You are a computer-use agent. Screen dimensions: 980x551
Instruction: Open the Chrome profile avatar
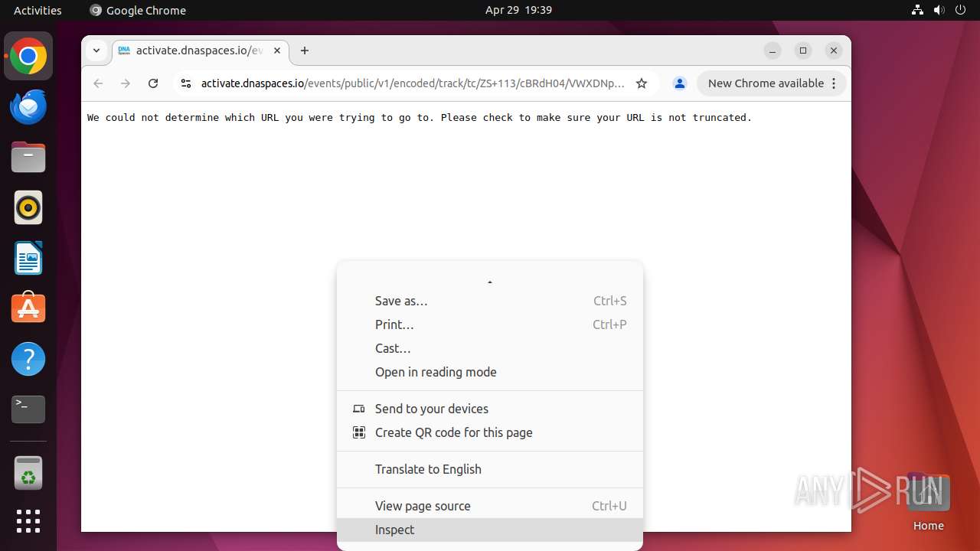point(679,83)
